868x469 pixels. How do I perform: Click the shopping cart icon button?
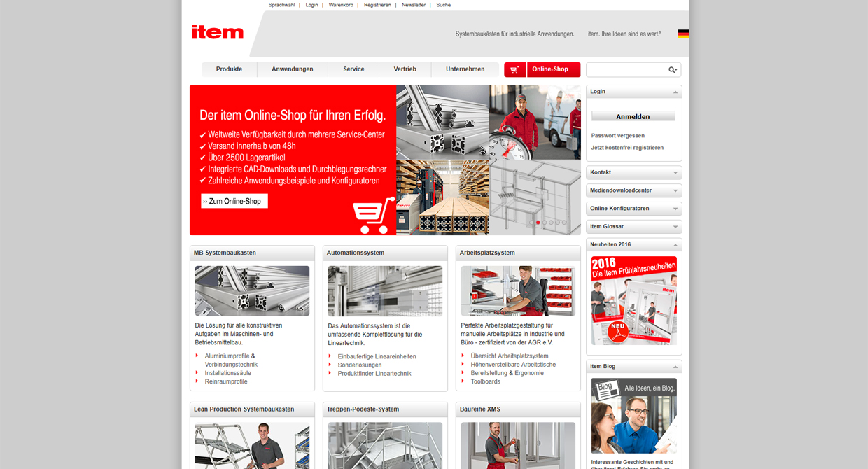[x=514, y=69]
